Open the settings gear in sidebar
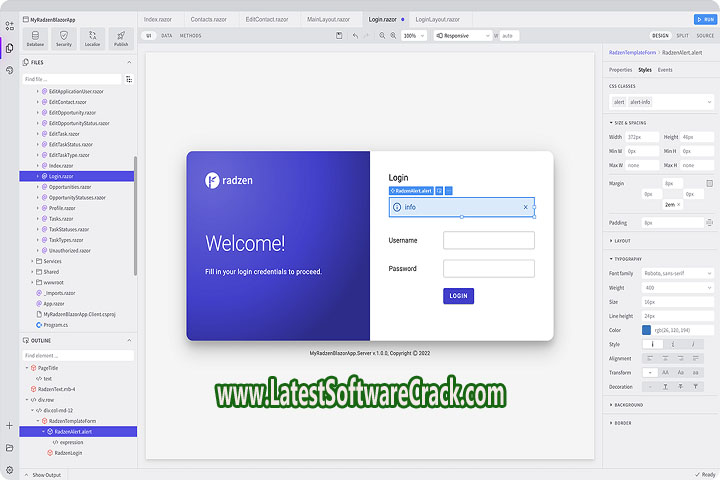720x480 pixels. click(x=9, y=470)
